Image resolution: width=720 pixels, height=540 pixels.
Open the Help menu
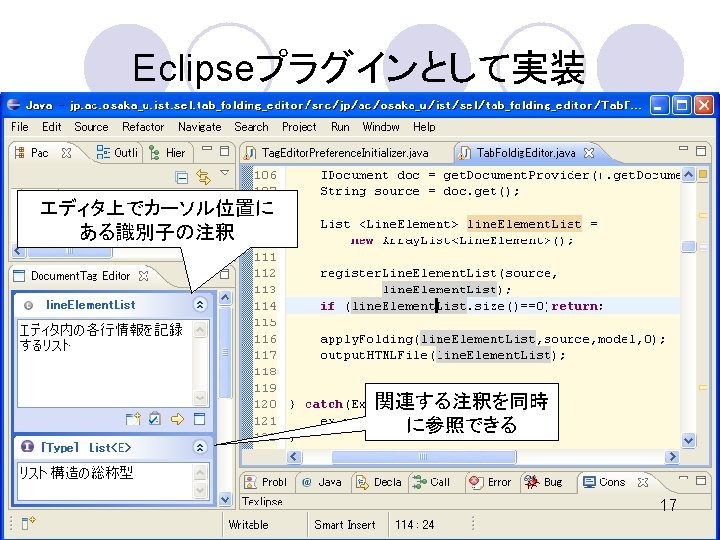pyautogui.click(x=424, y=127)
